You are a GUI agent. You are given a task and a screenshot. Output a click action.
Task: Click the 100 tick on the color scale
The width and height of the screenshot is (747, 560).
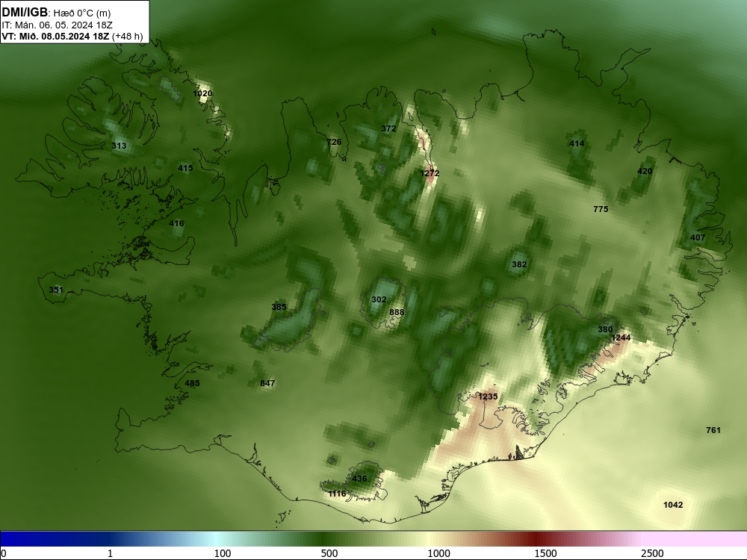click(223, 553)
